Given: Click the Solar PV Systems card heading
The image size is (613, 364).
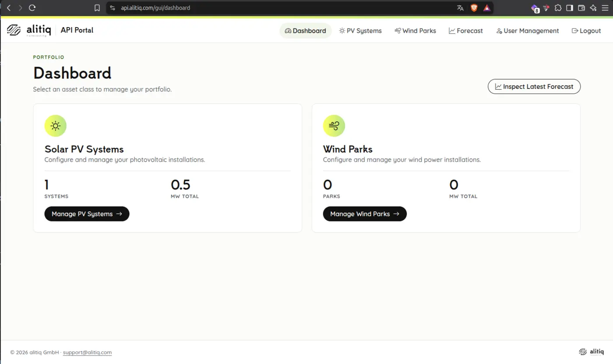Looking at the screenshot, I should 84,149.
